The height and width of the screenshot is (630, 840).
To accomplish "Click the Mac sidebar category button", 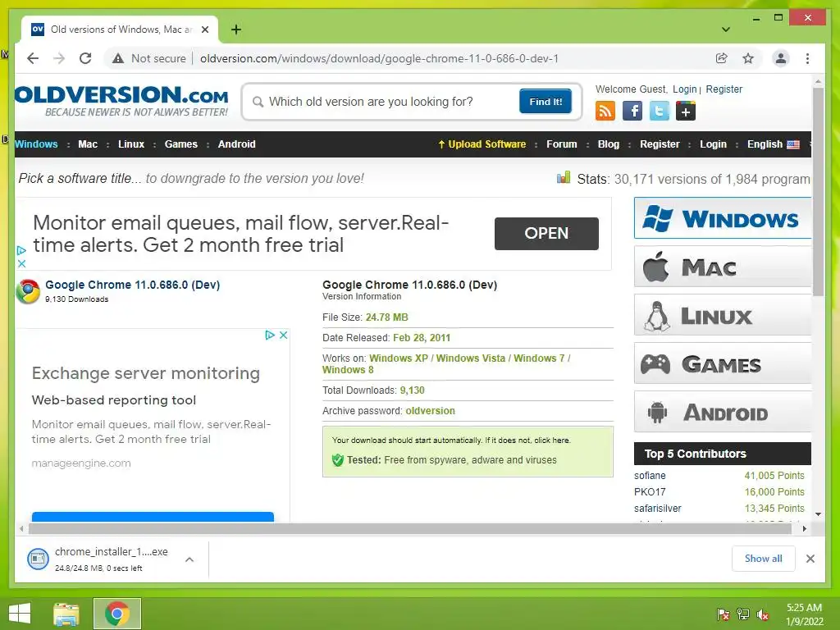I will [723, 267].
